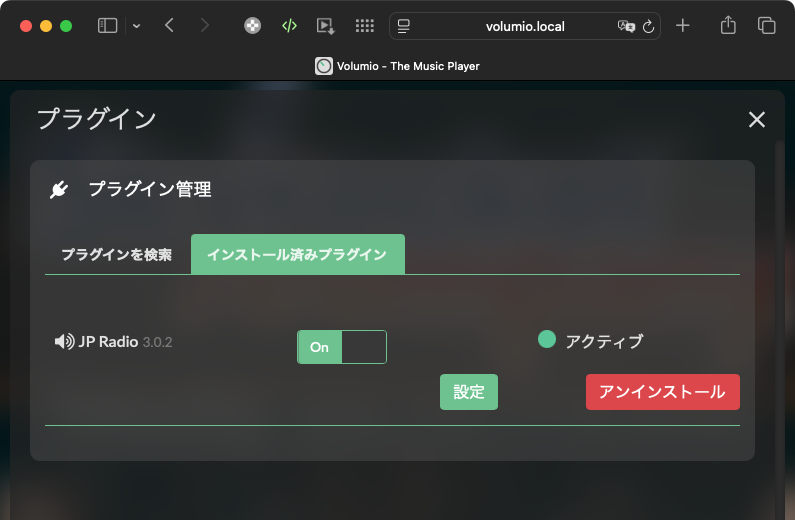Screen dimensions: 795x520
Task: Click the volumio.local address field
Action: (525, 26)
